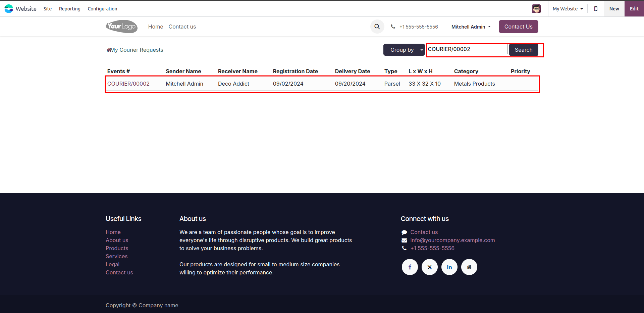The width and height of the screenshot is (644, 313).
Task: Click the Events # column header
Action: tap(118, 71)
